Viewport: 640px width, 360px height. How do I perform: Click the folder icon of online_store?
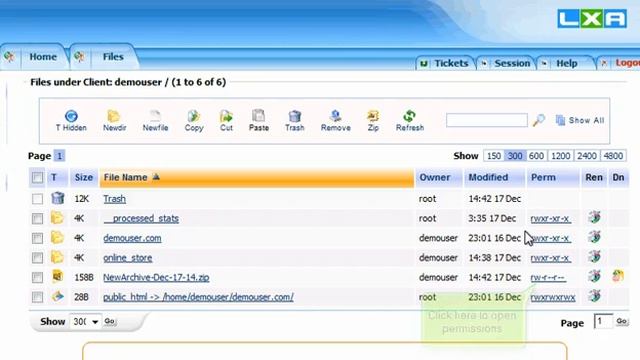point(57,257)
